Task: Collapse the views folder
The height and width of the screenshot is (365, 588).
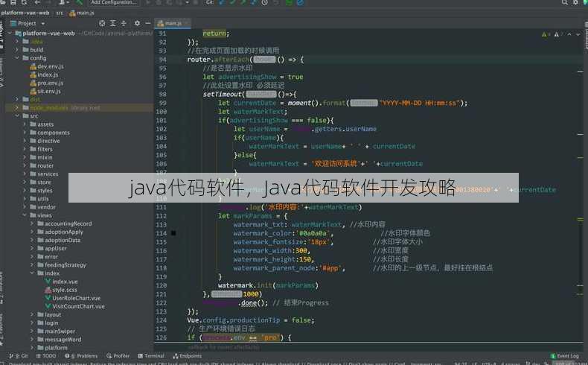Action: (25, 215)
